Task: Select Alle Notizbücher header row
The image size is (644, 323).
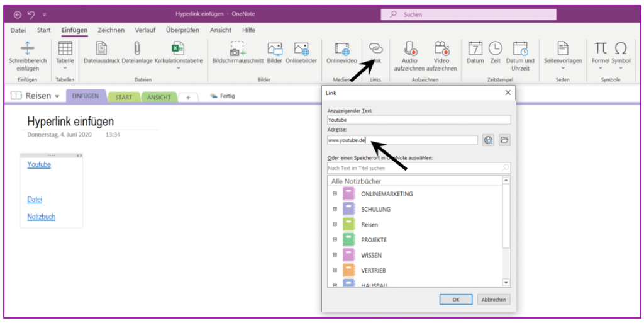Action: point(415,181)
